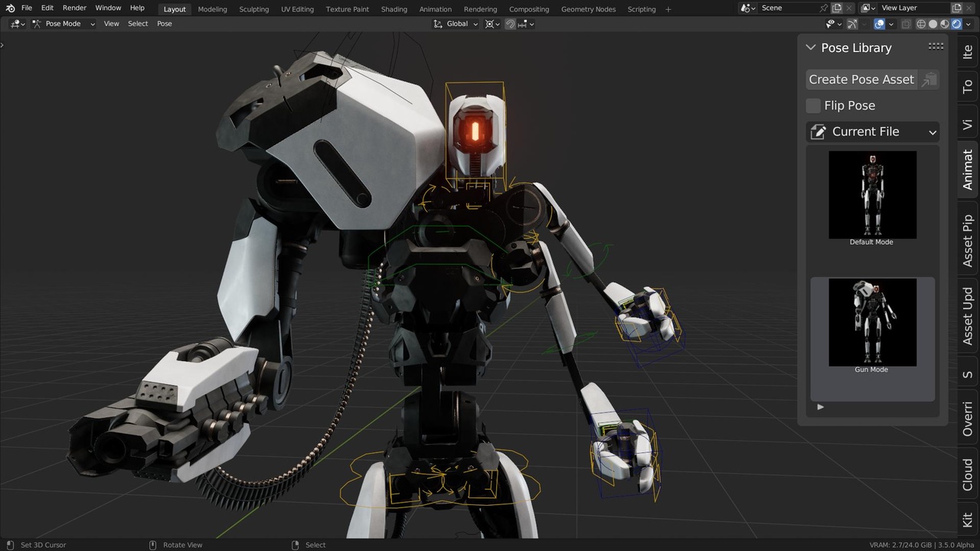980x551 pixels.
Task: Open the viewport shading options dropdown arrow
Action: [968, 24]
